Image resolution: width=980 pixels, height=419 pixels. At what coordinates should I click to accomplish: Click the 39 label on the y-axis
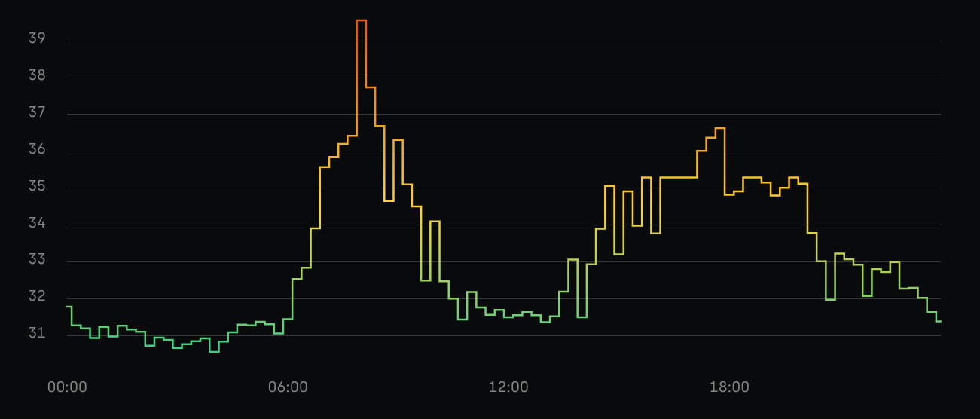click(37, 39)
